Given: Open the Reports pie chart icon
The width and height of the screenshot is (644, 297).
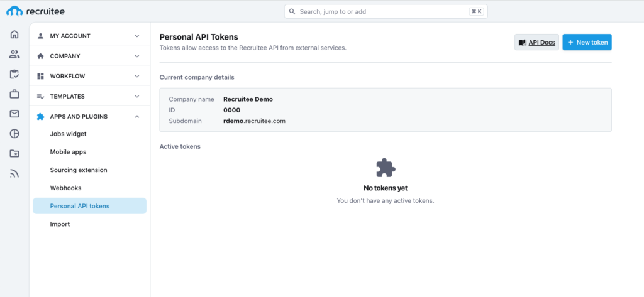Looking at the screenshot, I should click(14, 134).
